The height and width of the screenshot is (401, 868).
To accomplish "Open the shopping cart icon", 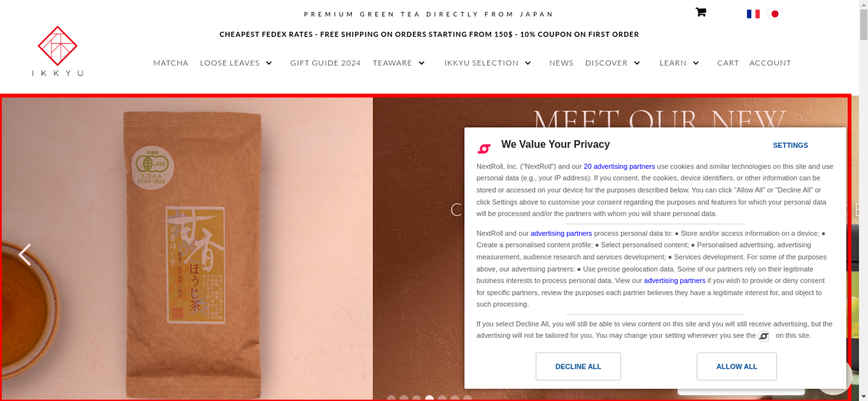I will [x=700, y=12].
